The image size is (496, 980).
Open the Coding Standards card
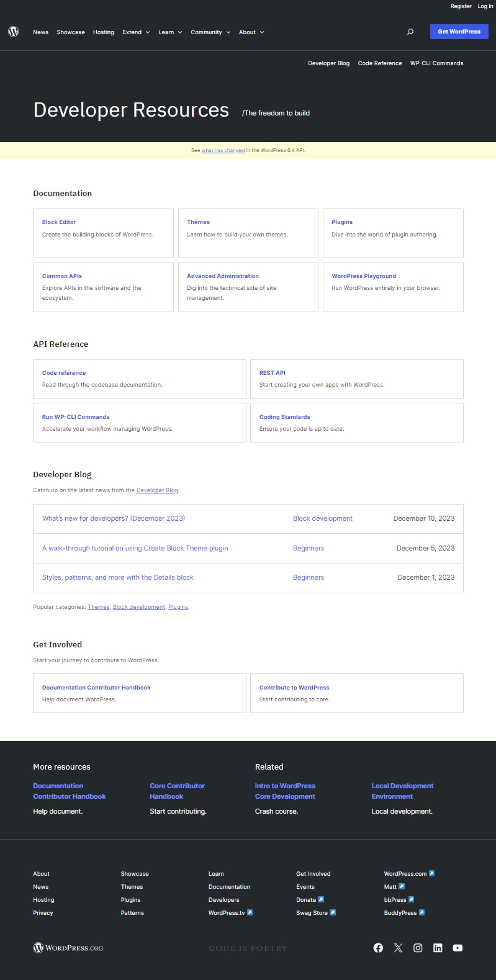tap(357, 423)
